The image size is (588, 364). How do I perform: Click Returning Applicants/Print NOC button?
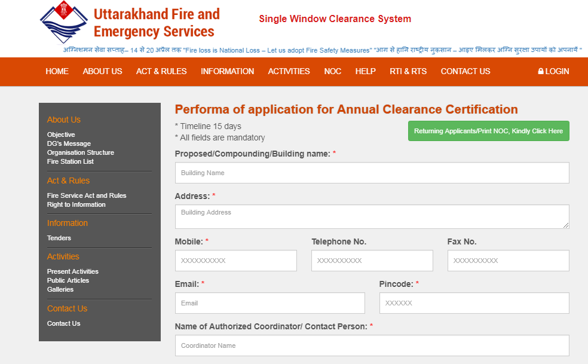tap(488, 130)
